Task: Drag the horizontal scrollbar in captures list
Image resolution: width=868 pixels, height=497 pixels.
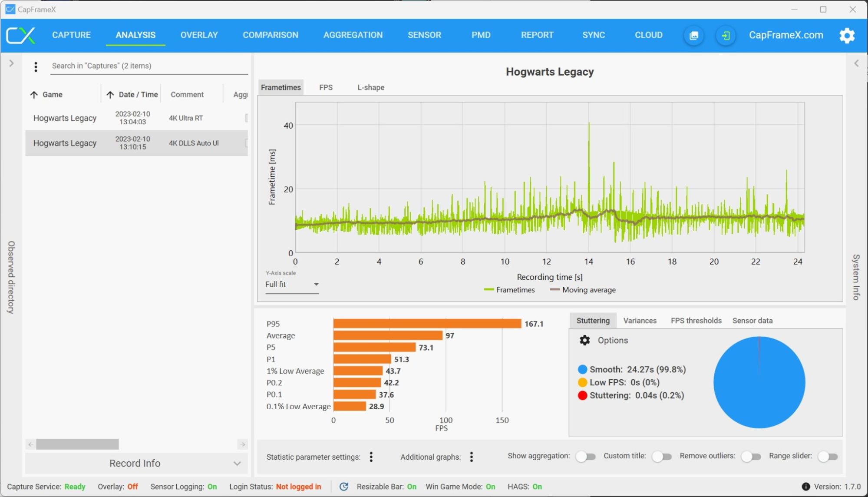Action: coord(77,444)
